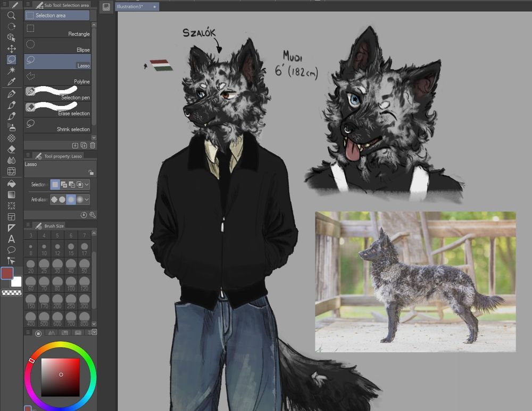
Task: Enable Select from selection mode
Action: click(x=80, y=184)
